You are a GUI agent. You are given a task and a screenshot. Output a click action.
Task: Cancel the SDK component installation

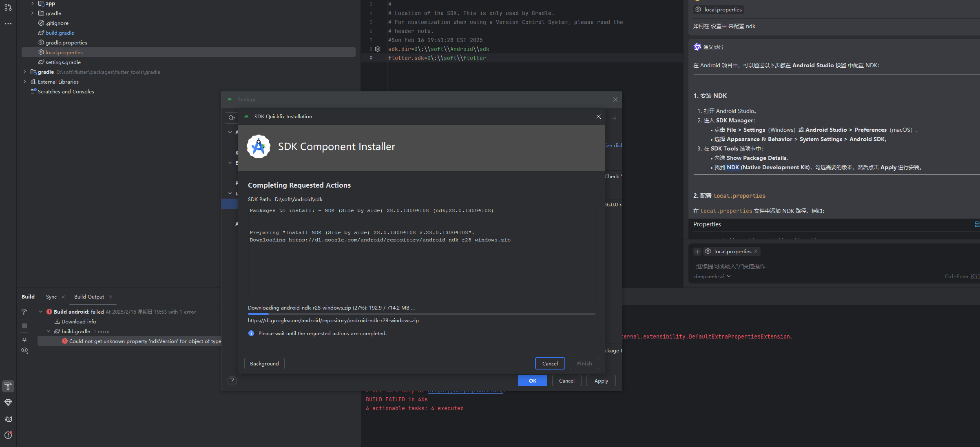(550, 363)
